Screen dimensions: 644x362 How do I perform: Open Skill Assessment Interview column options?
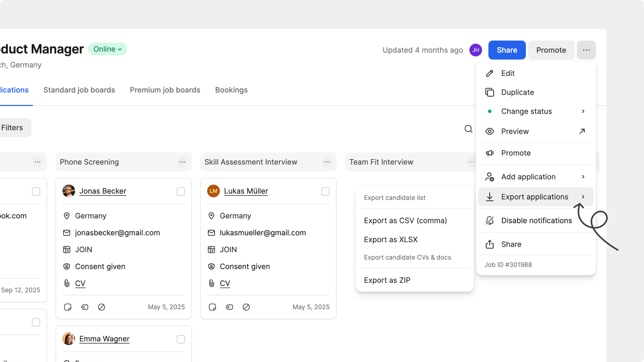[327, 162]
